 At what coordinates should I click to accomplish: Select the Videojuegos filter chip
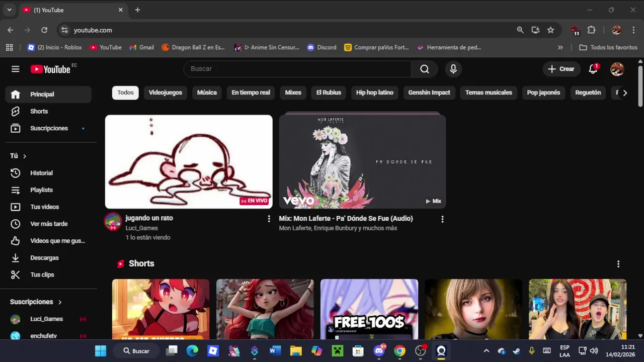[x=166, y=93]
